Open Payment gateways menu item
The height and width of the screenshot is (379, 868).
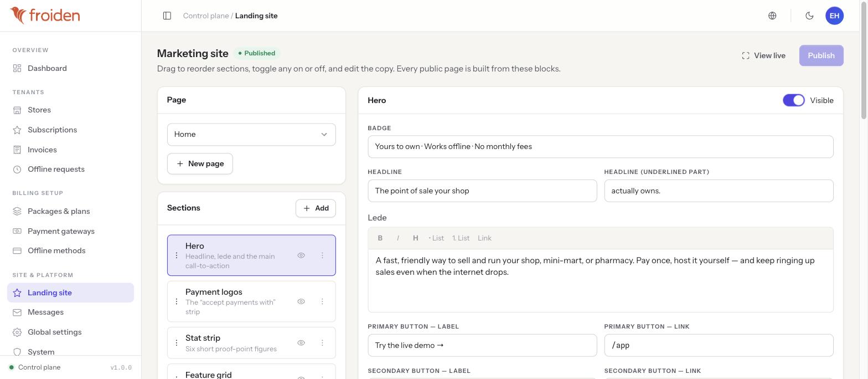70,231
